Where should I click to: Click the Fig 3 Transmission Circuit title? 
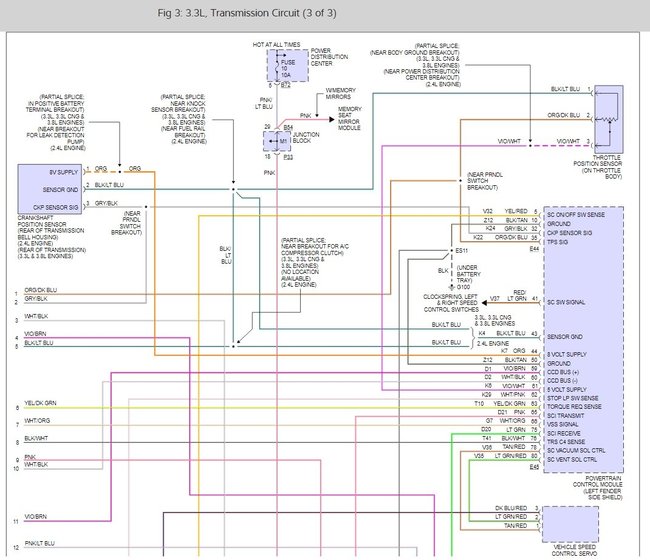click(x=247, y=13)
